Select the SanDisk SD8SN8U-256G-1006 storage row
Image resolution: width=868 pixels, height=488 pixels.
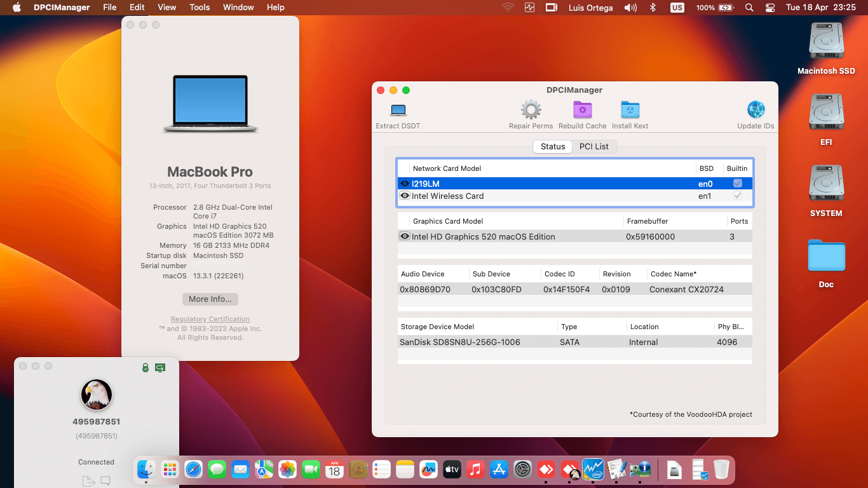tap(575, 342)
